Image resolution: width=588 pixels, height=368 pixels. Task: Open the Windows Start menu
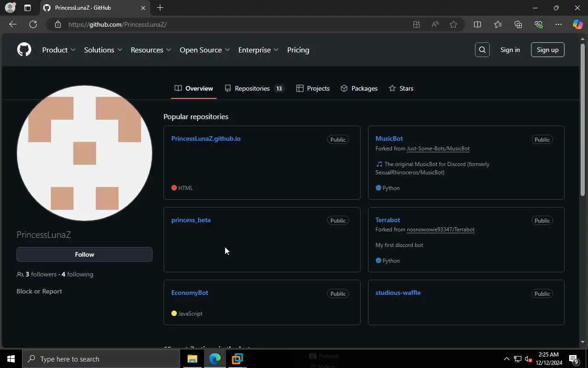click(11, 359)
